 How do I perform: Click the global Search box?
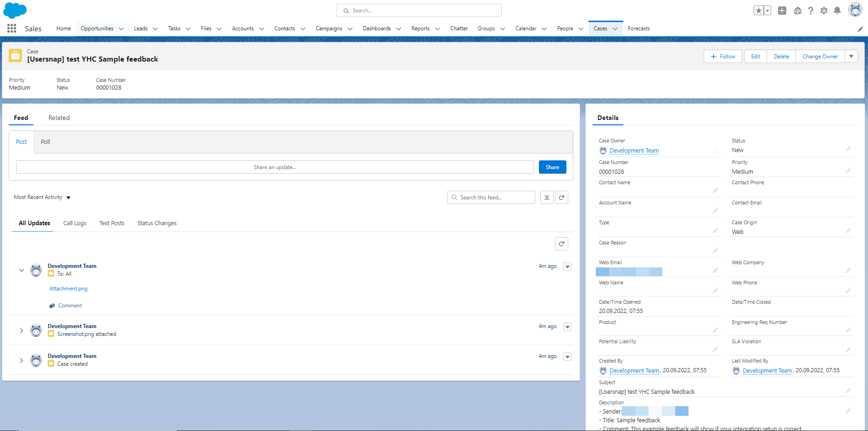(x=419, y=11)
